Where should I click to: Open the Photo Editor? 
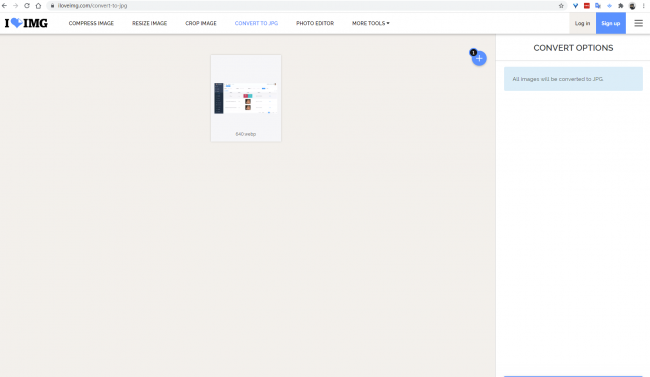coord(315,23)
